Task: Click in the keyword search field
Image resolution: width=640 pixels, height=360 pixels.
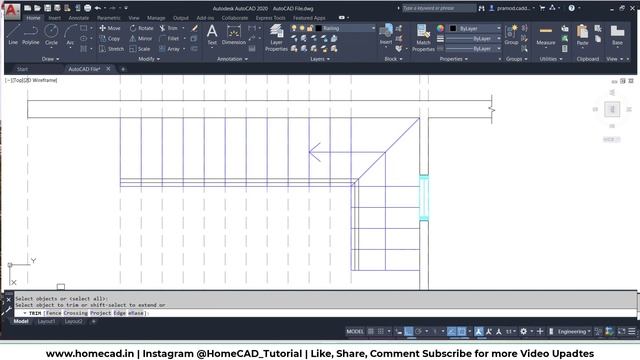Action: (438, 8)
